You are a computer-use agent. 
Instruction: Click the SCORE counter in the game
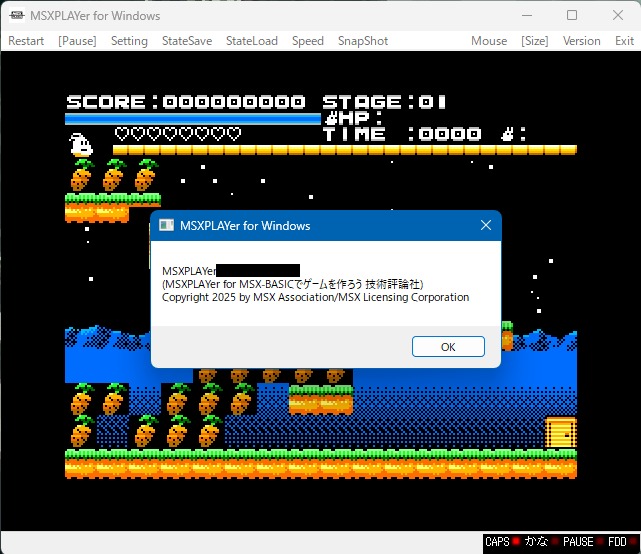coord(186,102)
